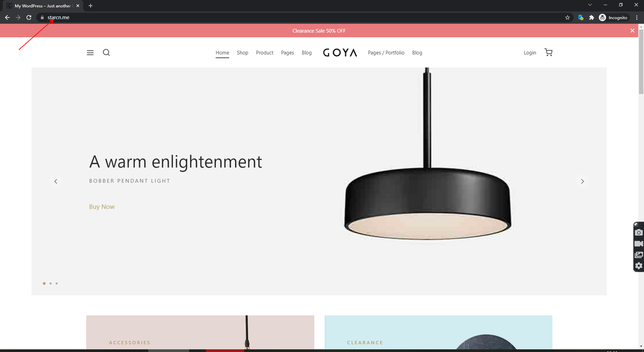Go to previous slide with left arrow
This screenshot has width=644, height=352.
[56, 181]
